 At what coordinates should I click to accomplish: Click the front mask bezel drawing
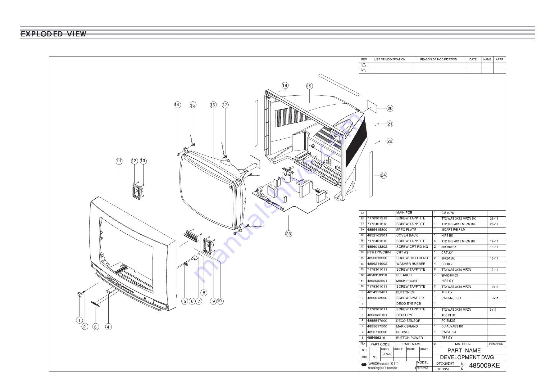tap(133, 253)
